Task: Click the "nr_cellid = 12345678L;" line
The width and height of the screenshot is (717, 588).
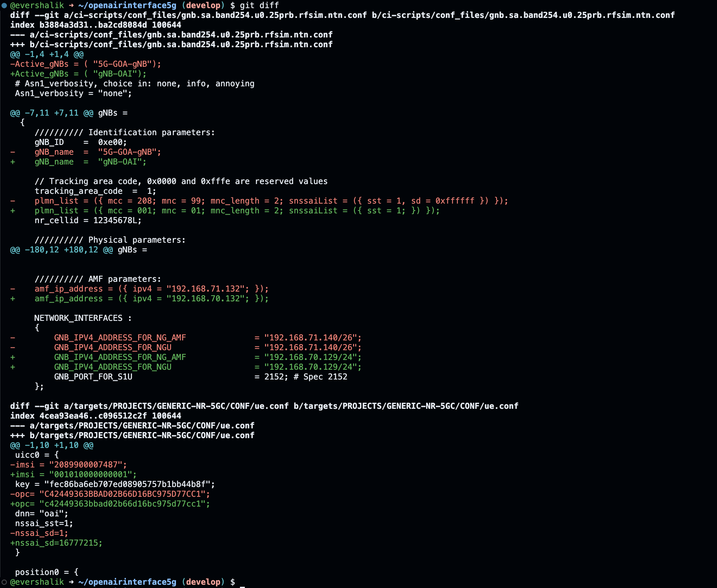Action: tap(88, 220)
